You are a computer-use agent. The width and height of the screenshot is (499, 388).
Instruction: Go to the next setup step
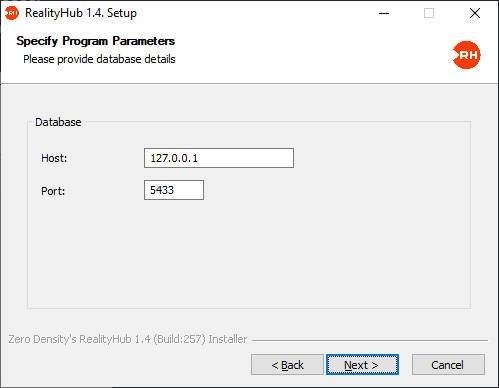coord(362,365)
